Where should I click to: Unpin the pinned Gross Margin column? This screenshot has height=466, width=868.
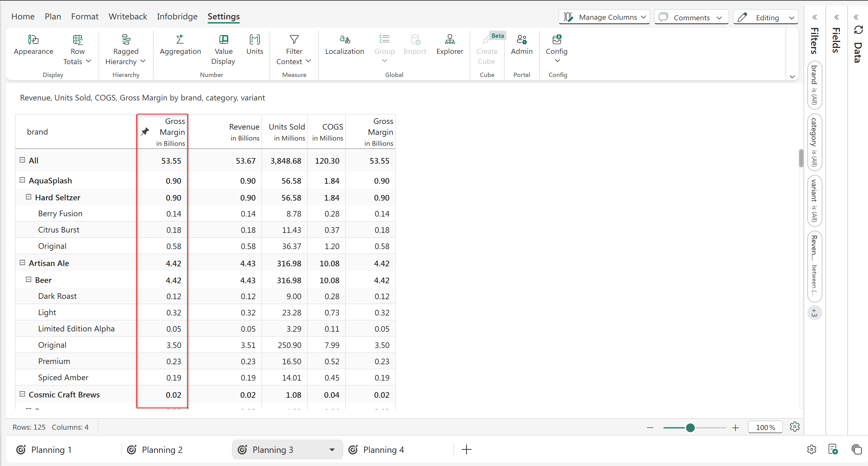click(x=145, y=131)
